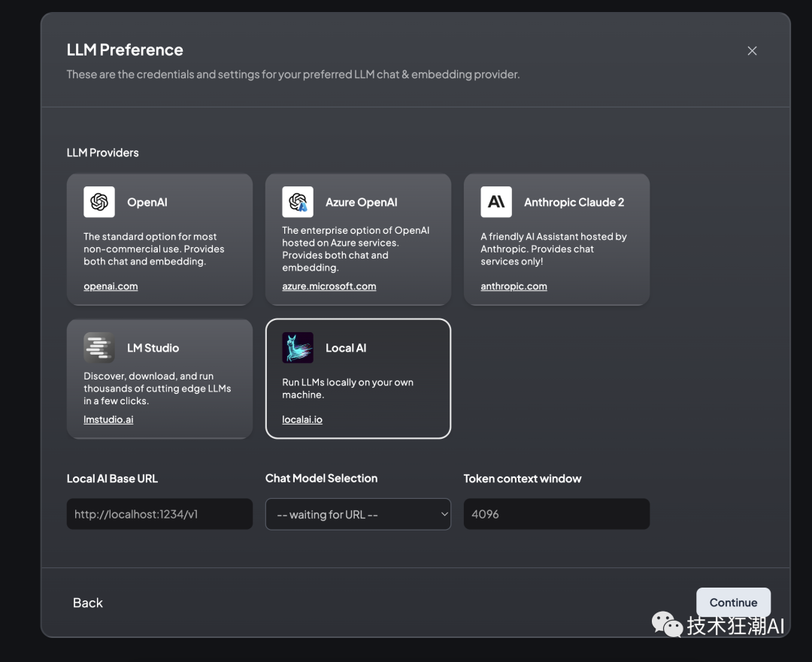Click the Azure OpenAI logo icon
This screenshot has width=812, height=662.
point(298,202)
